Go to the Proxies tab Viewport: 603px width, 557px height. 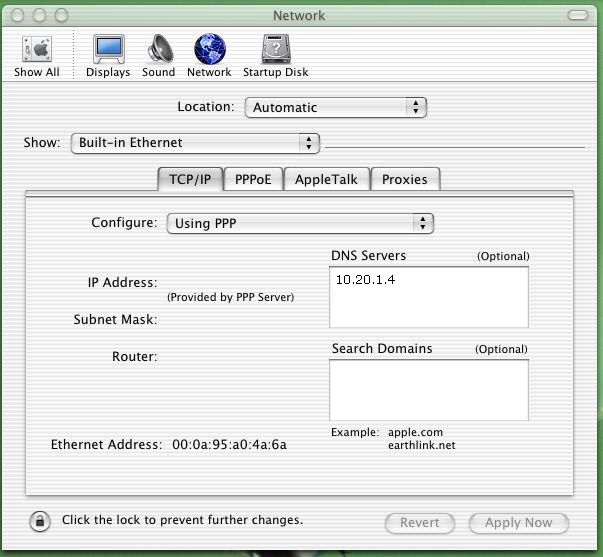pos(405,180)
